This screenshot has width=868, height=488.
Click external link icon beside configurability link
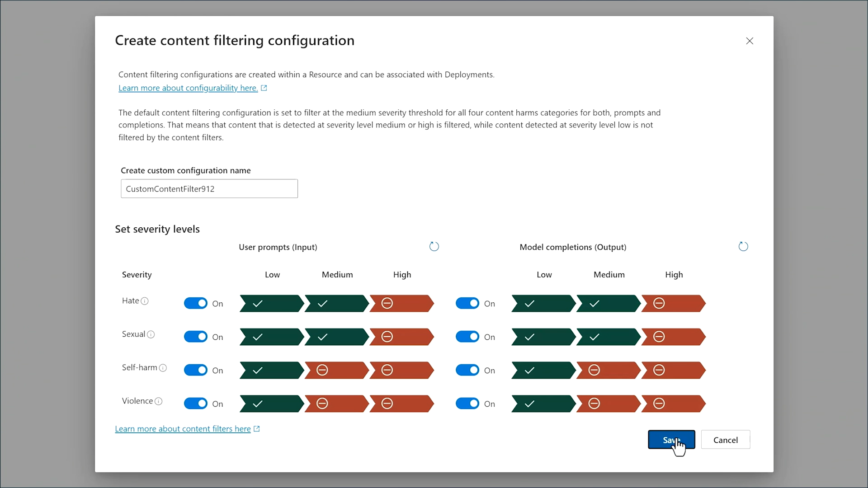(x=264, y=88)
